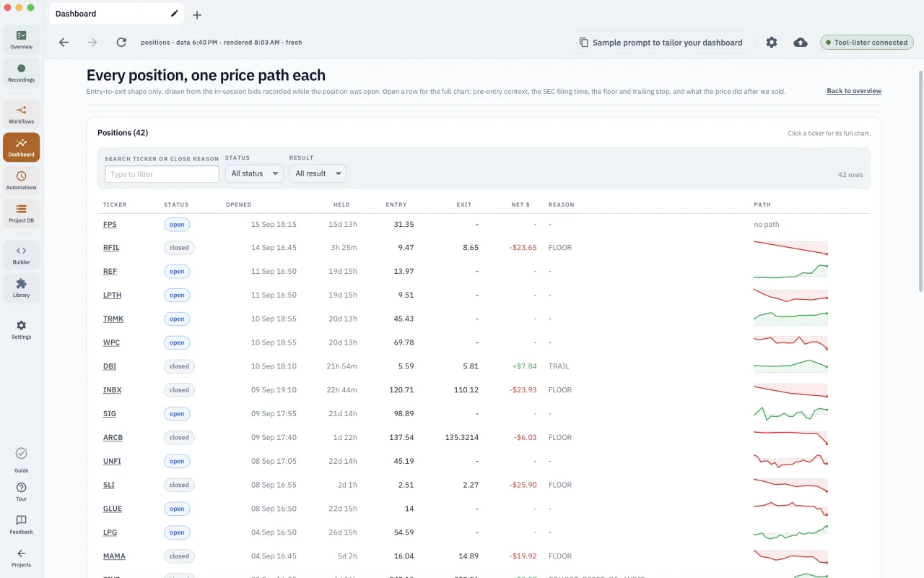Viewport: 924px width, 578px height.
Task: Open Recordings in the sidebar
Action: coord(21,73)
